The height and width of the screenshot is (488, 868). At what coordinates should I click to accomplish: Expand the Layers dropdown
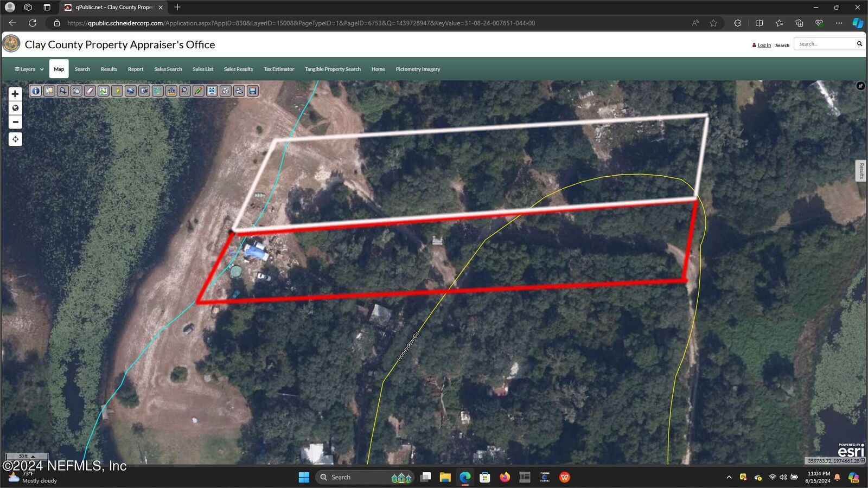(29, 69)
